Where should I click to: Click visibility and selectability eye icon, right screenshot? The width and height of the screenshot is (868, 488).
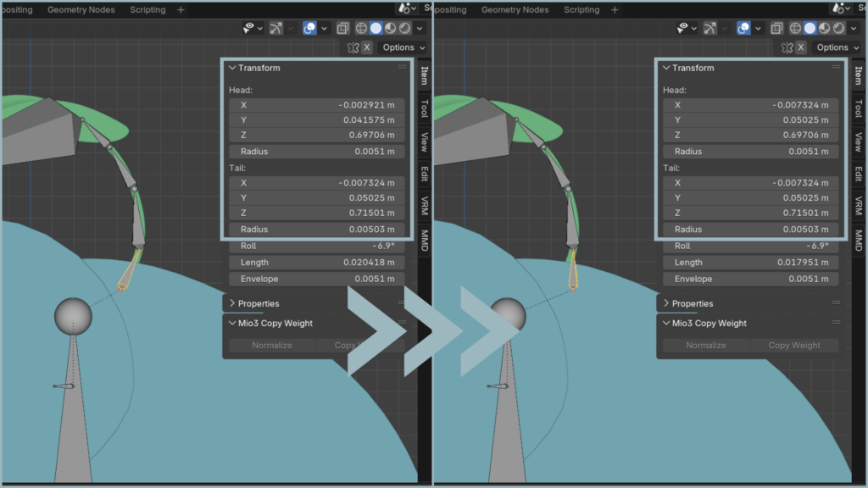click(x=683, y=28)
